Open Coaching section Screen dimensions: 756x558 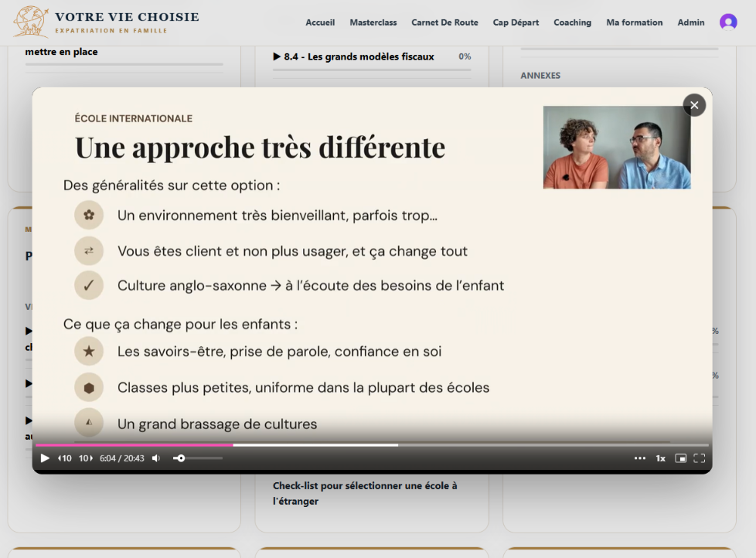click(x=572, y=22)
